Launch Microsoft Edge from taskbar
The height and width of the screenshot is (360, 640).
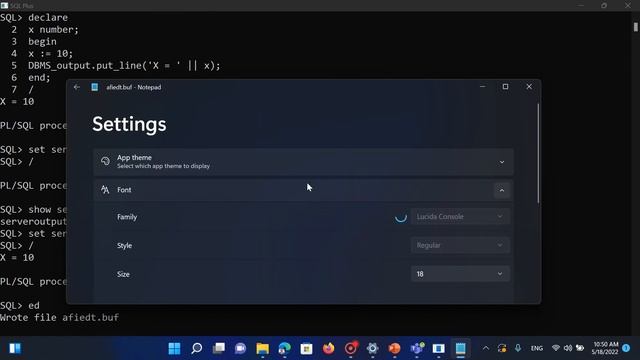(x=284, y=348)
